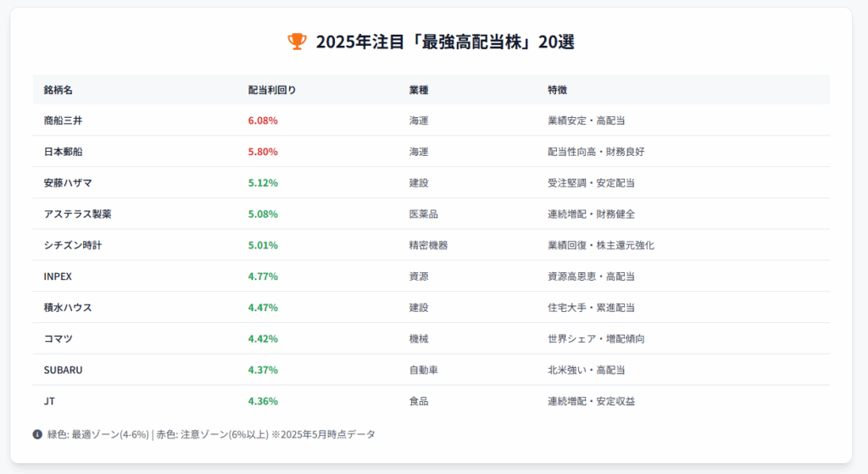
Task: Click the 北米強い・高配当 feature text
Action: click(x=587, y=370)
